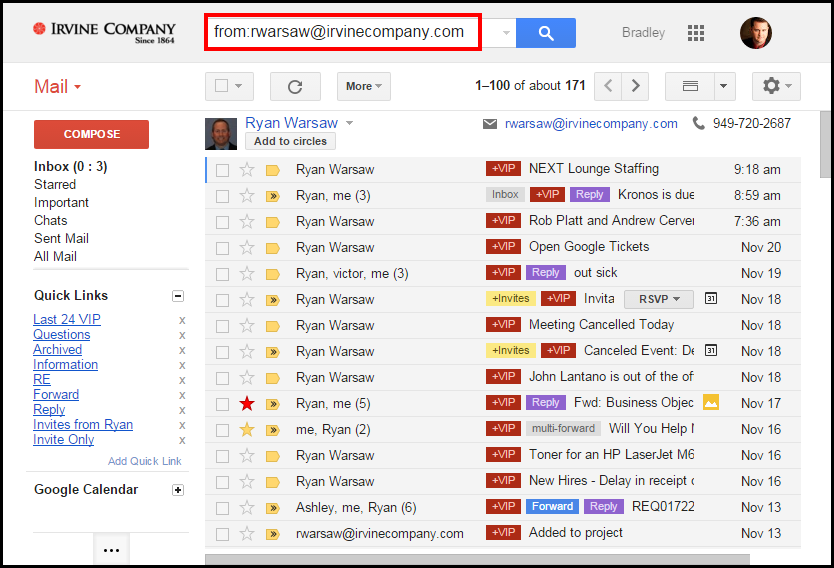Click the blue search magnifier button
The width and height of the screenshot is (834, 568).
[x=546, y=33]
